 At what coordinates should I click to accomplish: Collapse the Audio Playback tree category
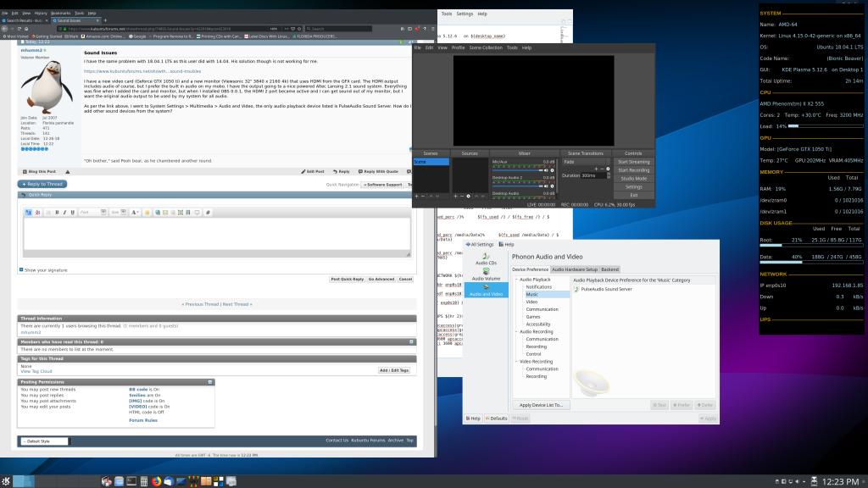pyautogui.click(x=516, y=280)
